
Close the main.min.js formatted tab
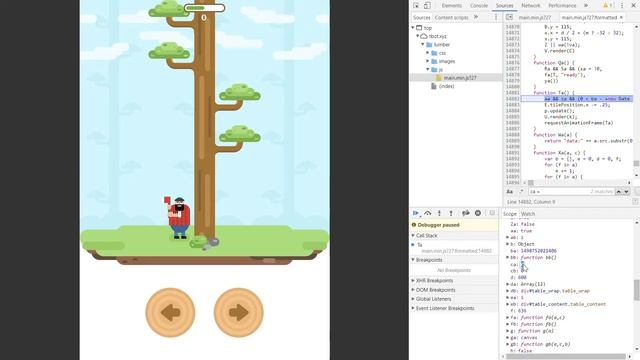coord(621,18)
